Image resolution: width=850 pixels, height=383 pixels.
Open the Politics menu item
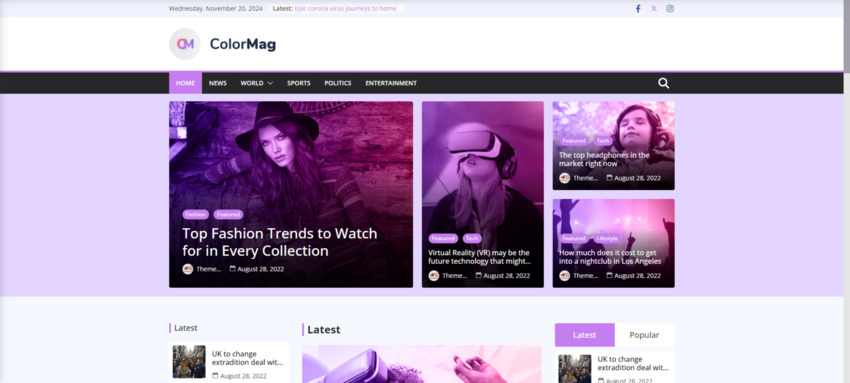coord(338,83)
